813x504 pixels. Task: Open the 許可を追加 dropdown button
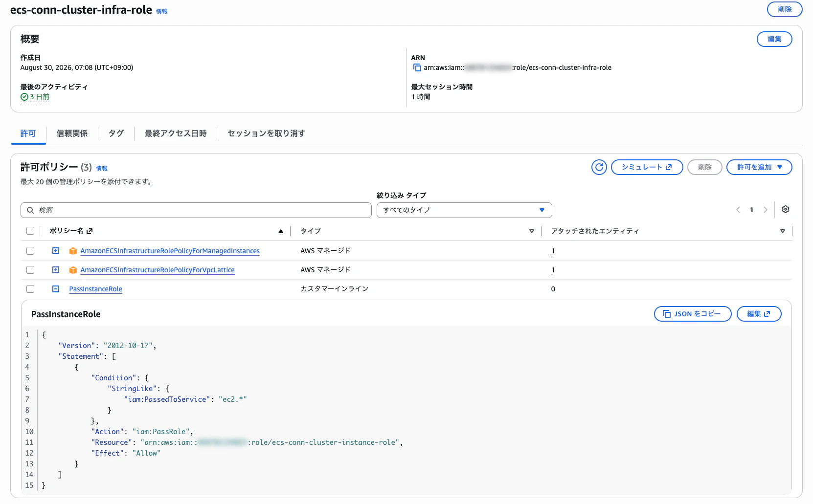pyautogui.click(x=759, y=167)
